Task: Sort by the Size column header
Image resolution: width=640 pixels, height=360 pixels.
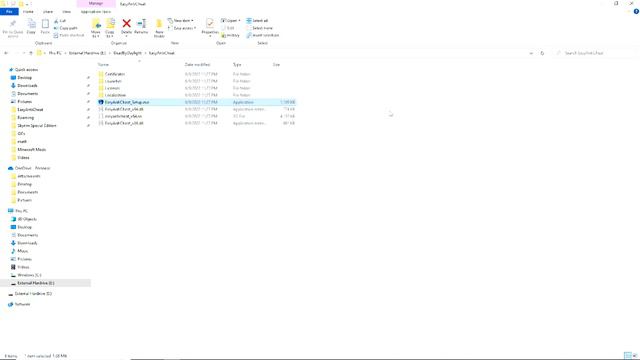Action: pyautogui.click(x=276, y=64)
